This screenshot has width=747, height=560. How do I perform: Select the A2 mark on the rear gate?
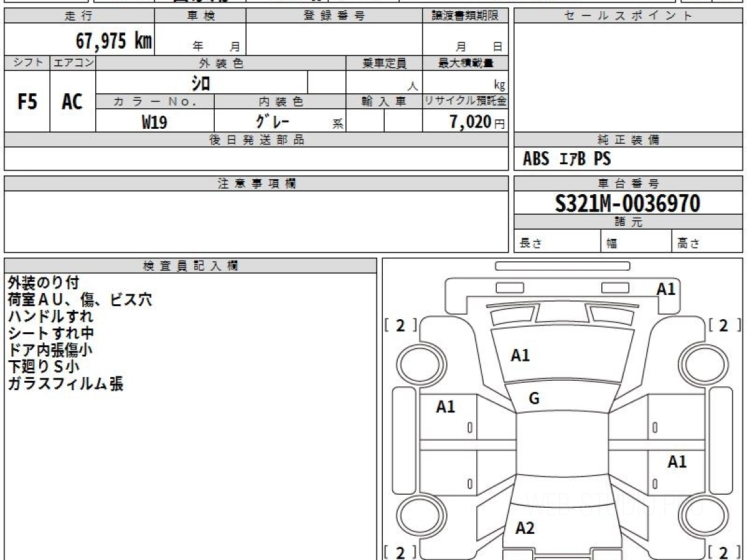[x=525, y=528]
